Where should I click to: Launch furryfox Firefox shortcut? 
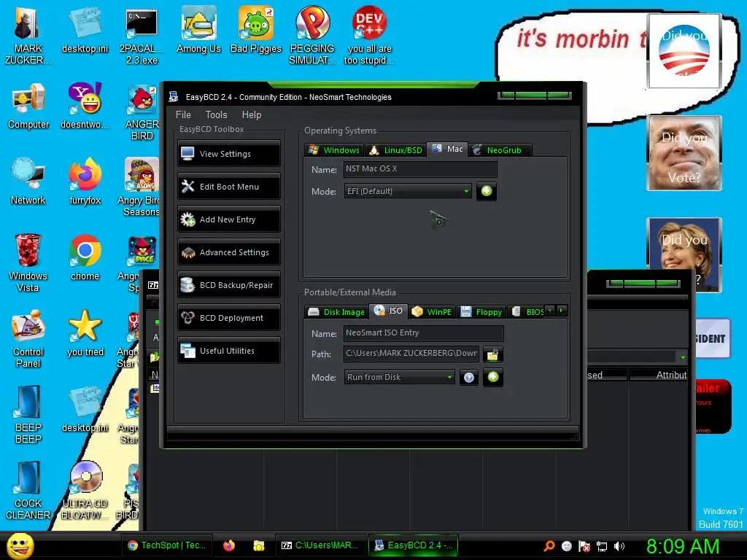coord(85,182)
